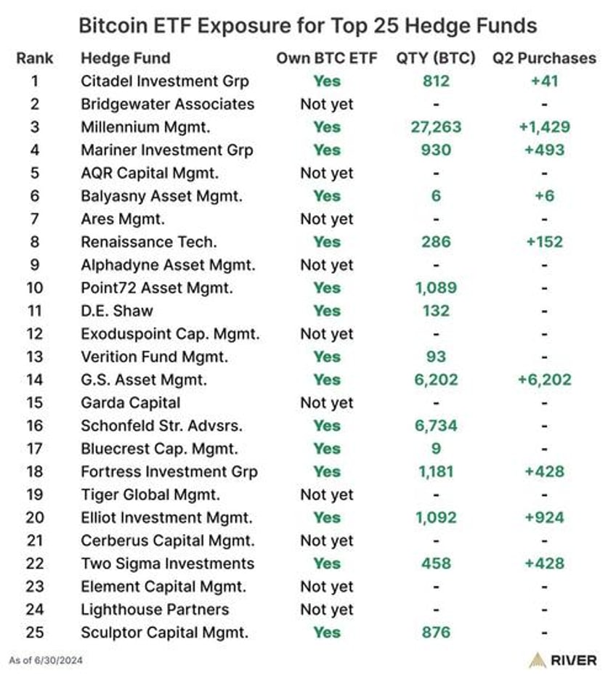Click Millennium Mgmt. quantity 27,263
The height and width of the screenshot is (676, 616).
(x=436, y=127)
